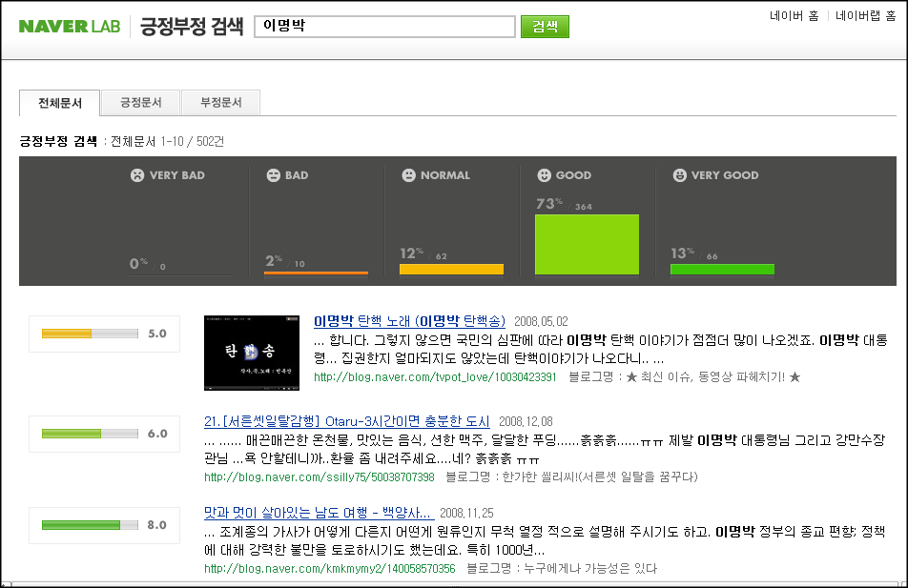Click the green 검색 search button
Viewport: 908px width, 588px height.
tap(545, 26)
